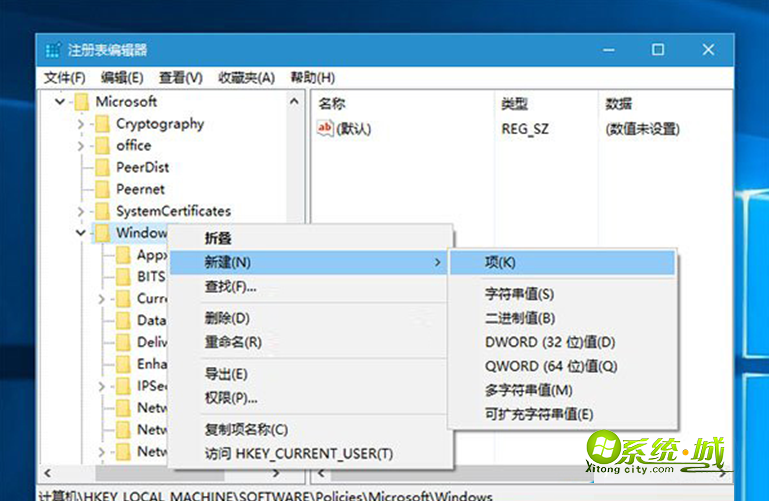
Task: Open the 新建(N) submenu entry
Action: point(309,263)
